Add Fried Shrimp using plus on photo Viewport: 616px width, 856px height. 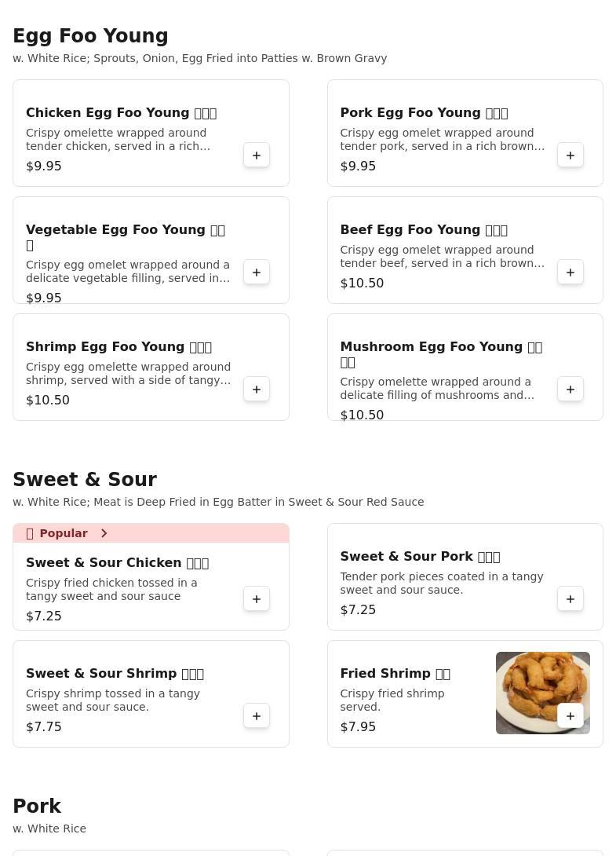pos(570,716)
